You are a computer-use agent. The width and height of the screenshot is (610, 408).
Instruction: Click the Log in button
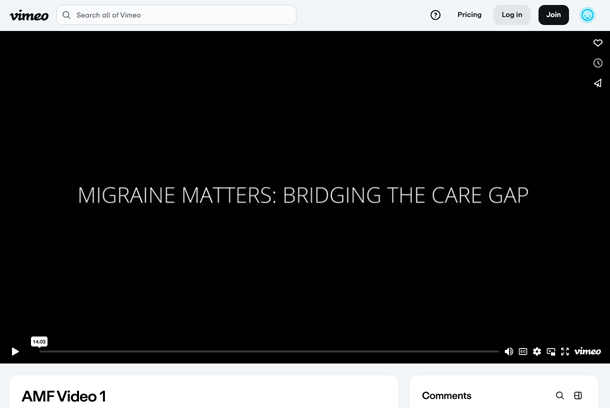pyautogui.click(x=512, y=15)
